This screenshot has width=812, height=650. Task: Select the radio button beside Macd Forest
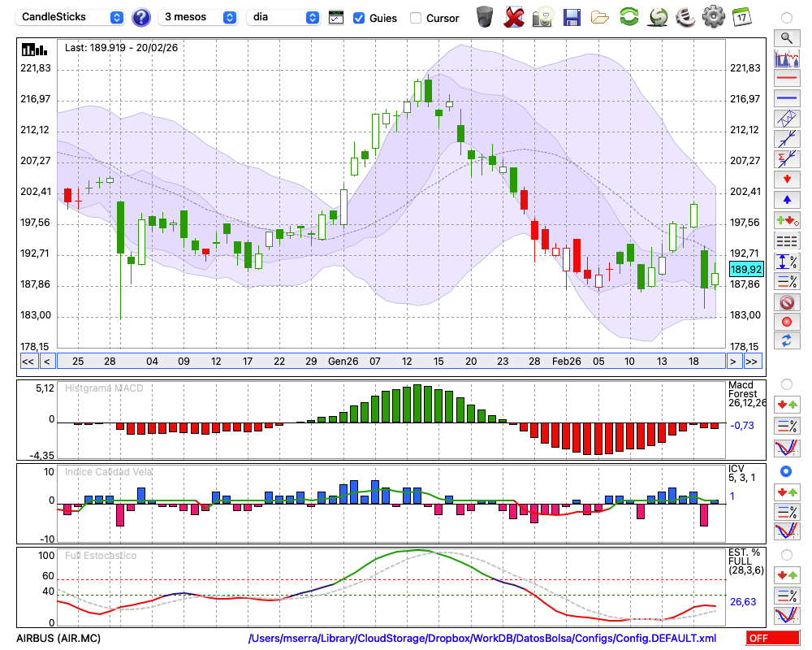[x=786, y=383]
